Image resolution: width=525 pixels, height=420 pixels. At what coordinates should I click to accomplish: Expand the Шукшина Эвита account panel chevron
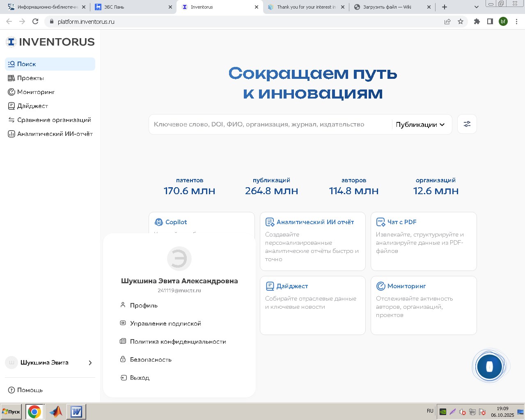coord(89,363)
